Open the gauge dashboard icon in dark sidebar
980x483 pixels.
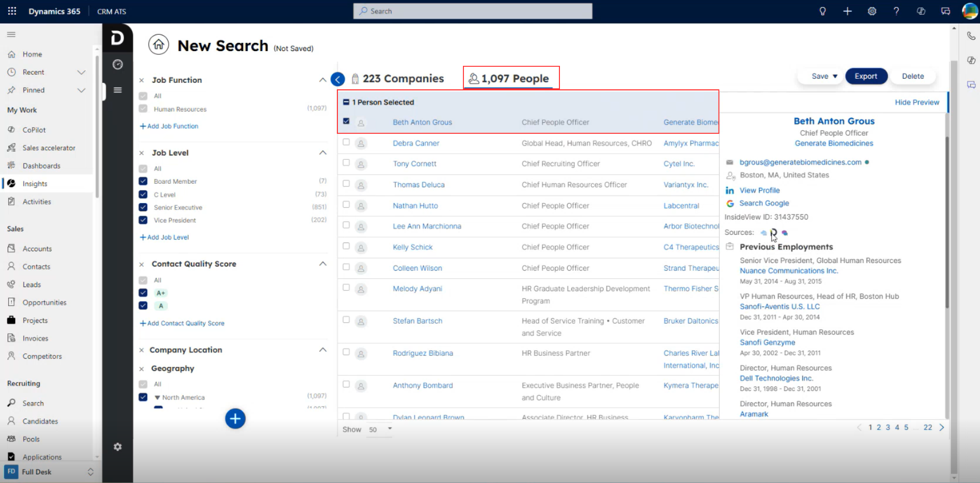tap(117, 64)
